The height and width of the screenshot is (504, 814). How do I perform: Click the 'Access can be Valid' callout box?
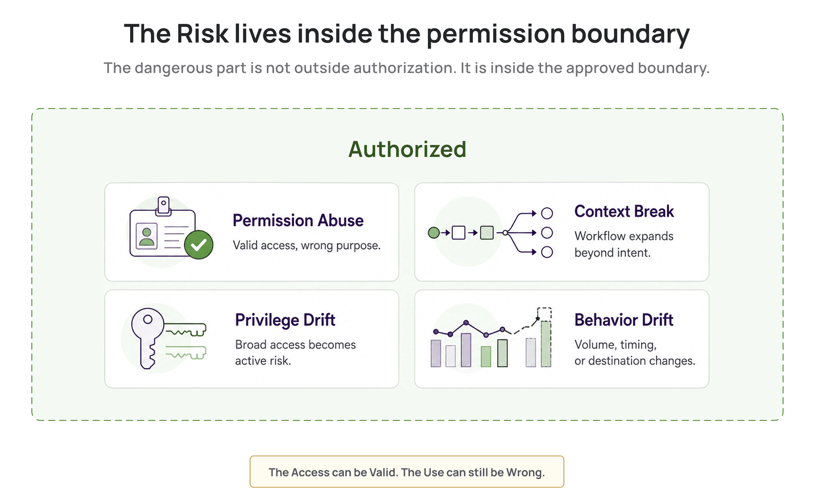(x=407, y=472)
